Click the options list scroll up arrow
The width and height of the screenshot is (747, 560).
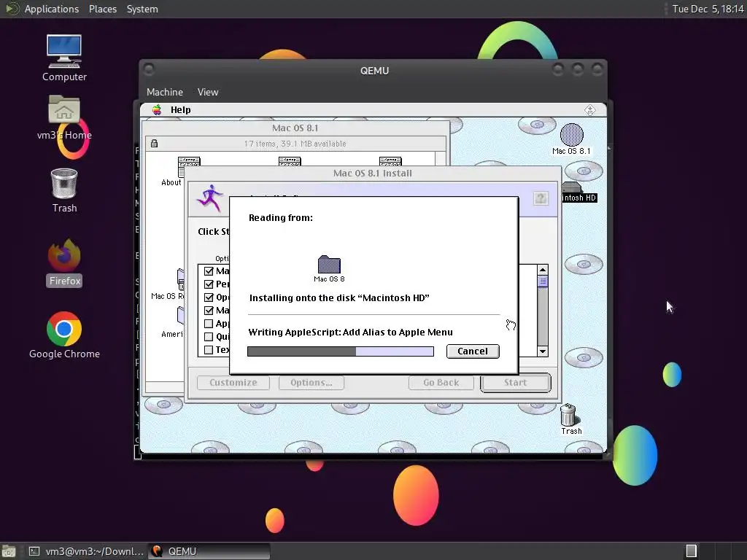tap(543, 270)
